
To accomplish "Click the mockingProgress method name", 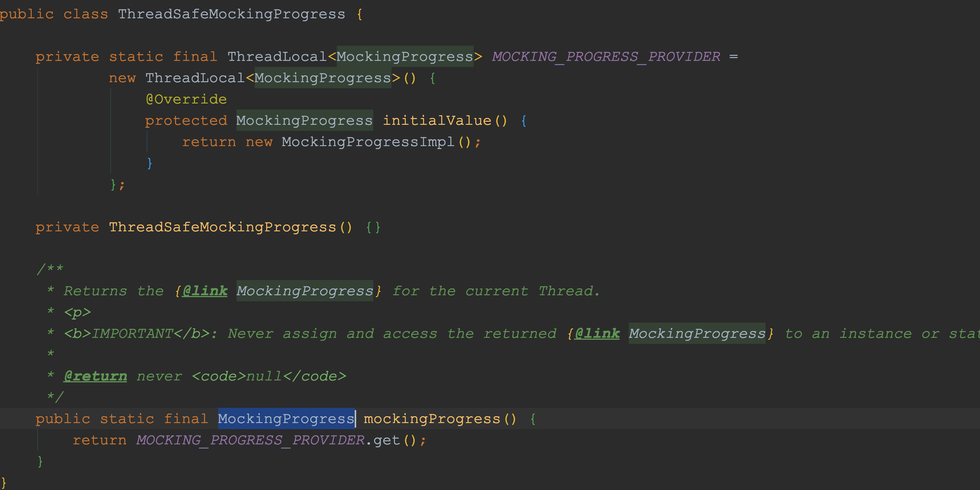I will pos(436,418).
